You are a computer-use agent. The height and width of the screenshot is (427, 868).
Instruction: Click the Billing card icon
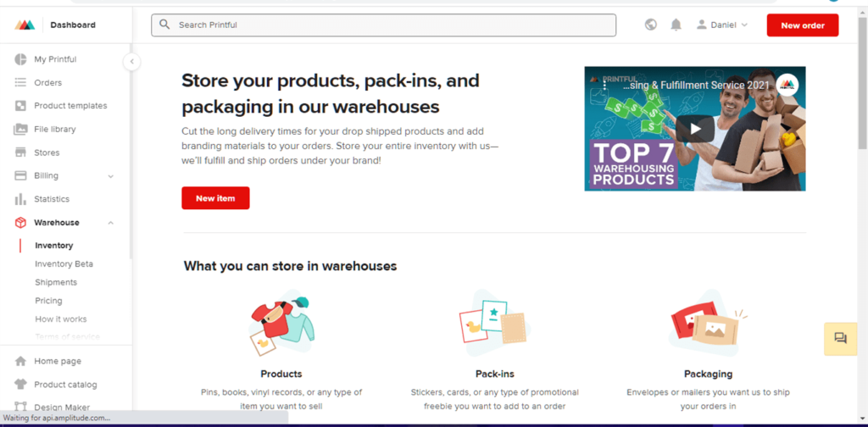pyautogui.click(x=20, y=175)
